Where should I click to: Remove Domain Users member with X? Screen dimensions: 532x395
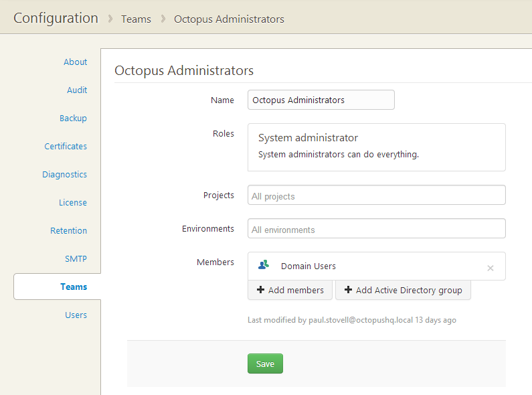click(x=490, y=268)
